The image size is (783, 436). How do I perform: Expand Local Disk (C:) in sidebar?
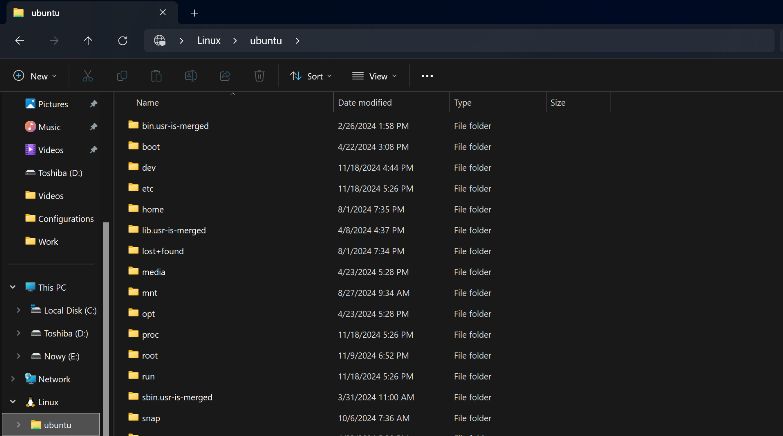[x=18, y=310]
